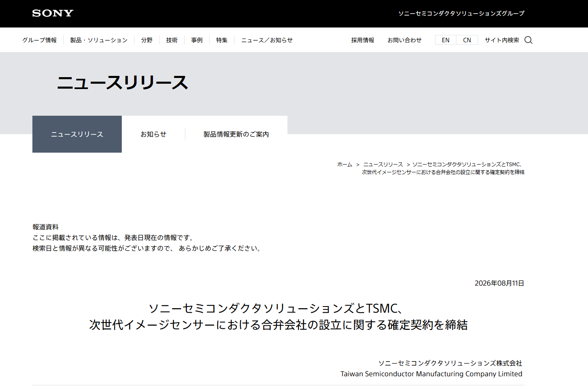Select the お知らせ tab
Image resolution: width=588 pixels, height=389 pixels.
153,134
